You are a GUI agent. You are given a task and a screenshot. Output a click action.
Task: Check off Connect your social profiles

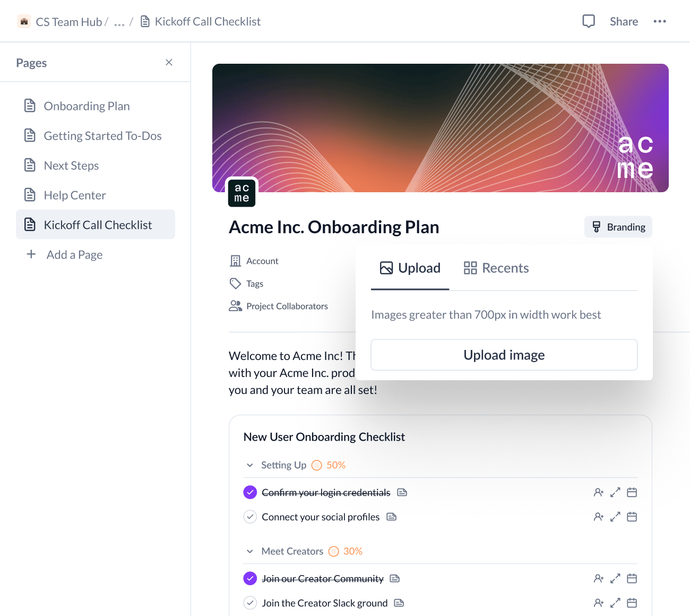coord(250,516)
